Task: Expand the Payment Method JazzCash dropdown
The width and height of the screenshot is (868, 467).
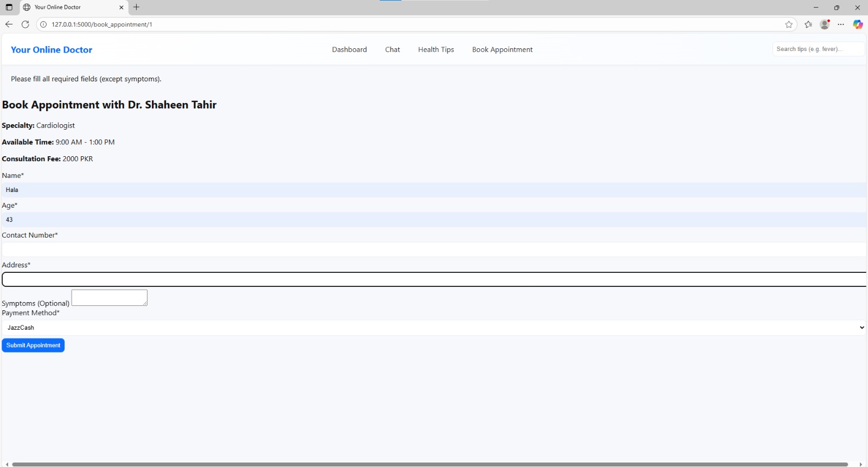Action: pos(434,328)
